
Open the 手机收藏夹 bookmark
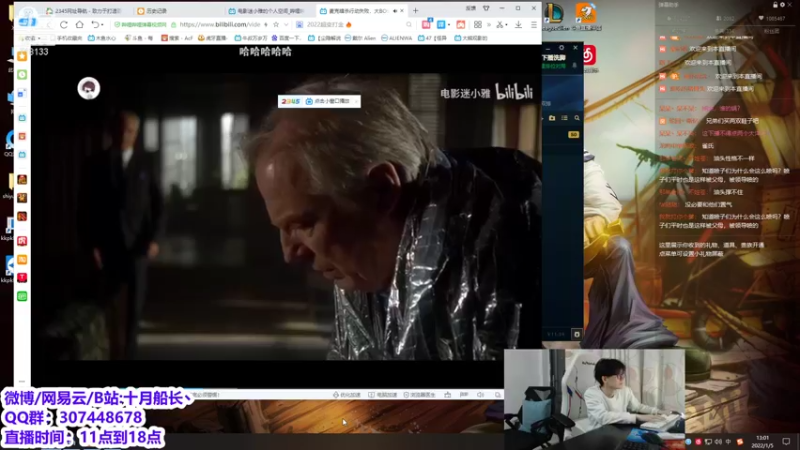coord(66,38)
